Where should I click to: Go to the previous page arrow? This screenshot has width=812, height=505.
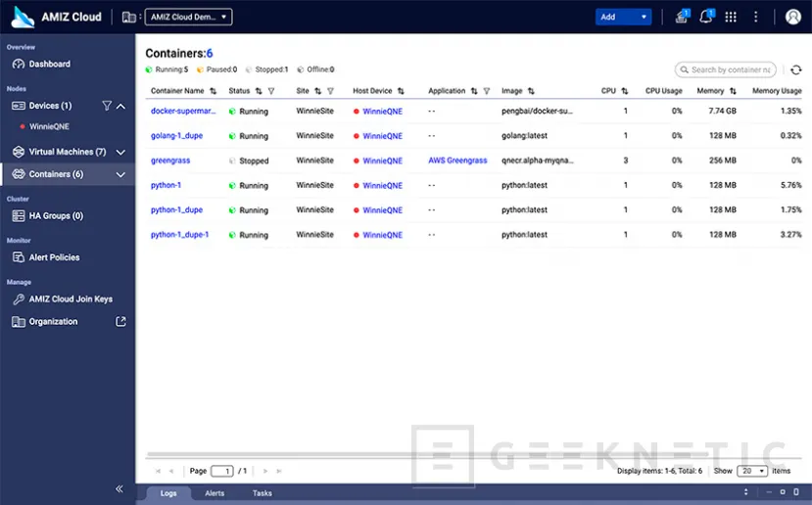(x=171, y=472)
